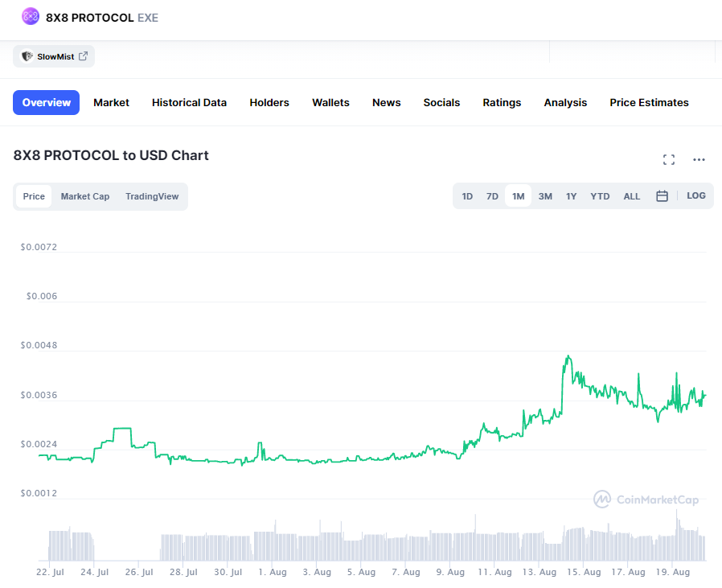Click the price peak near 15 Aug
The height and width of the screenshot is (588, 722).
coord(568,356)
